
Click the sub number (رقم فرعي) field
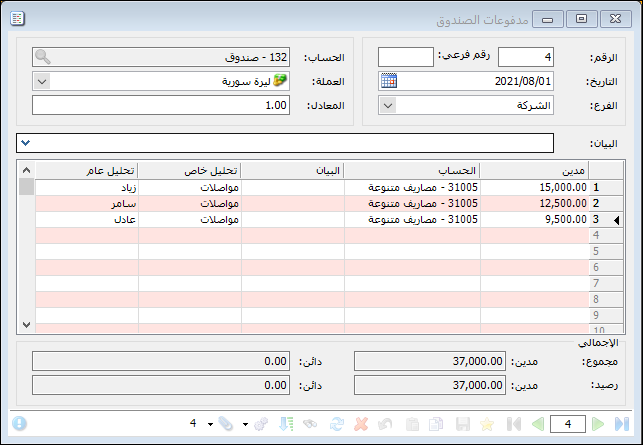click(406, 57)
